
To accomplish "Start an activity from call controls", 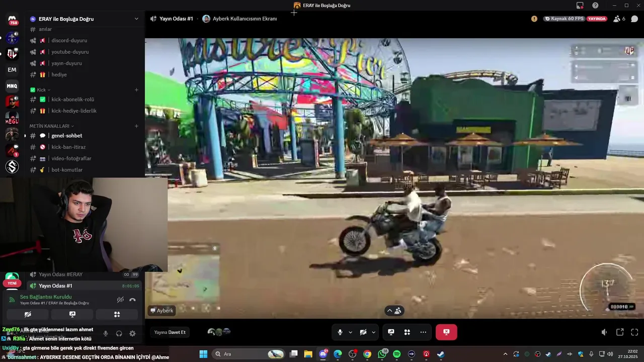I will click(x=407, y=332).
